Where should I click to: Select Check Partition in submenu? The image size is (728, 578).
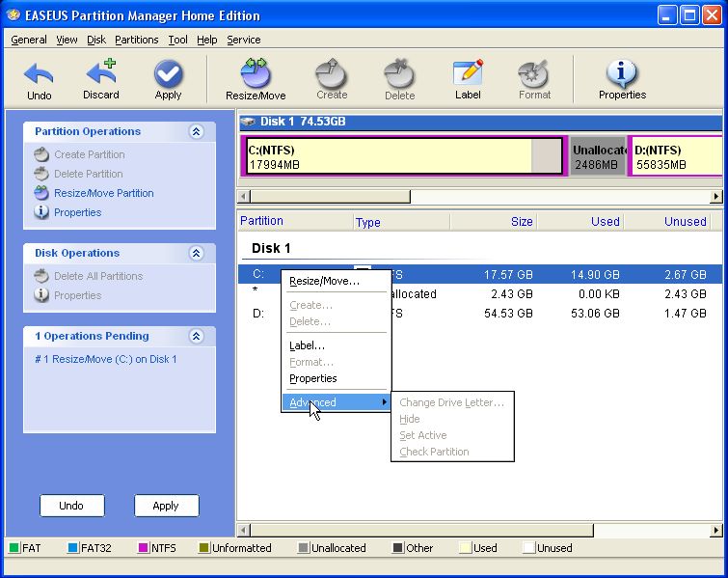pyautogui.click(x=452, y=452)
